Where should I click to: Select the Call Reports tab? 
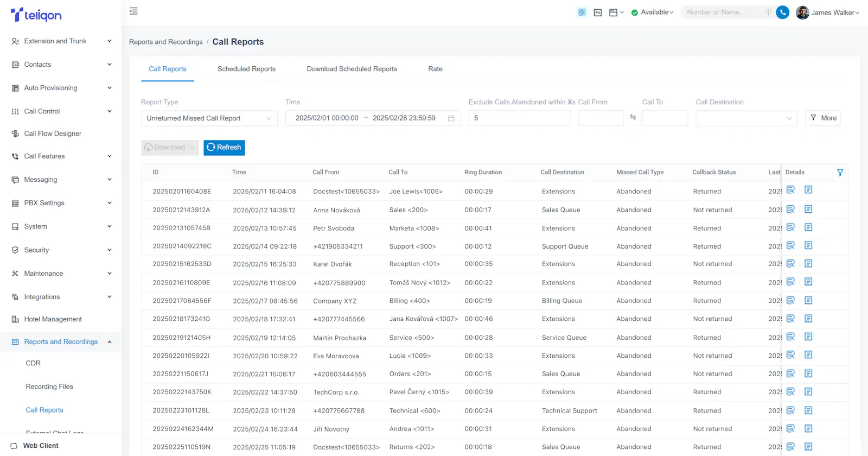click(x=168, y=69)
